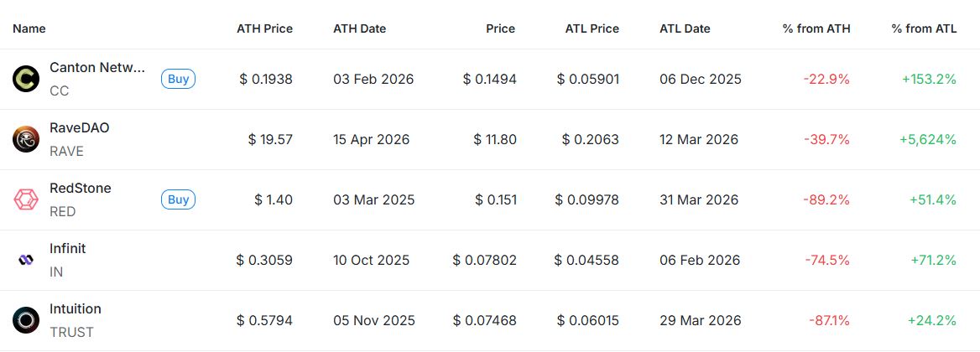Open the Intuition coin name link
The image size is (980, 352).
tap(76, 309)
